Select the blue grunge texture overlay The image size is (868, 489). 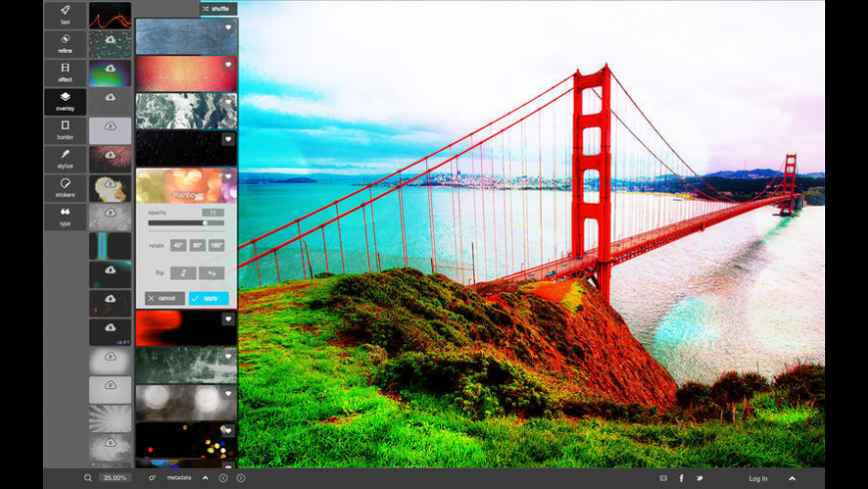coord(186,37)
